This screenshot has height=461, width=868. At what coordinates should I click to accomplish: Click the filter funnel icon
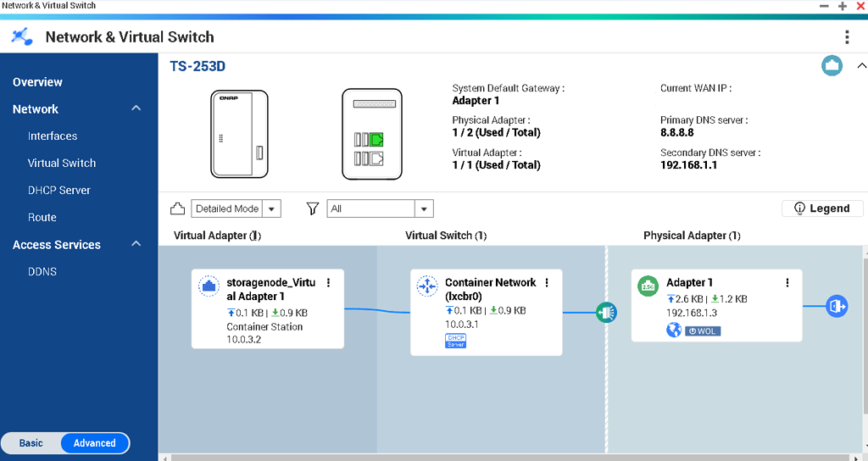pos(313,208)
